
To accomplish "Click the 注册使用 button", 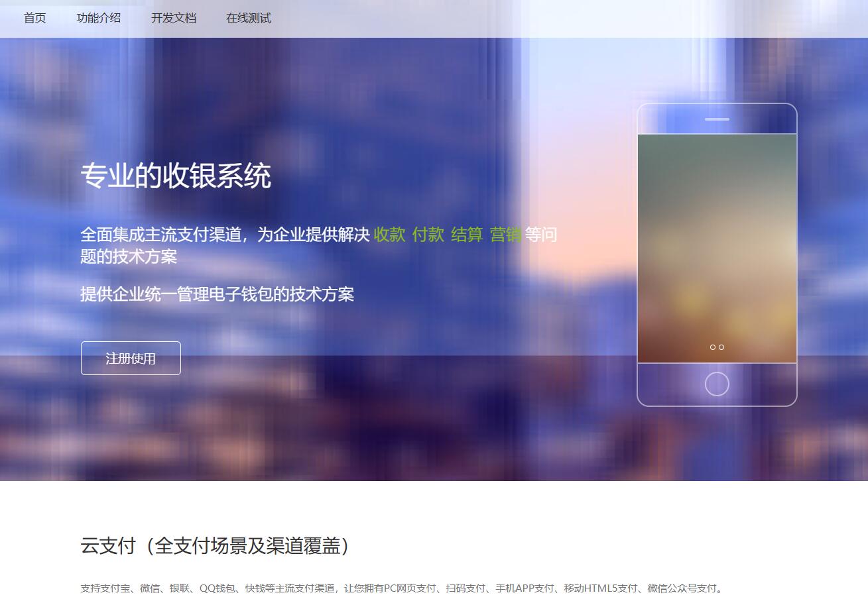I will click(x=131, y=359).
